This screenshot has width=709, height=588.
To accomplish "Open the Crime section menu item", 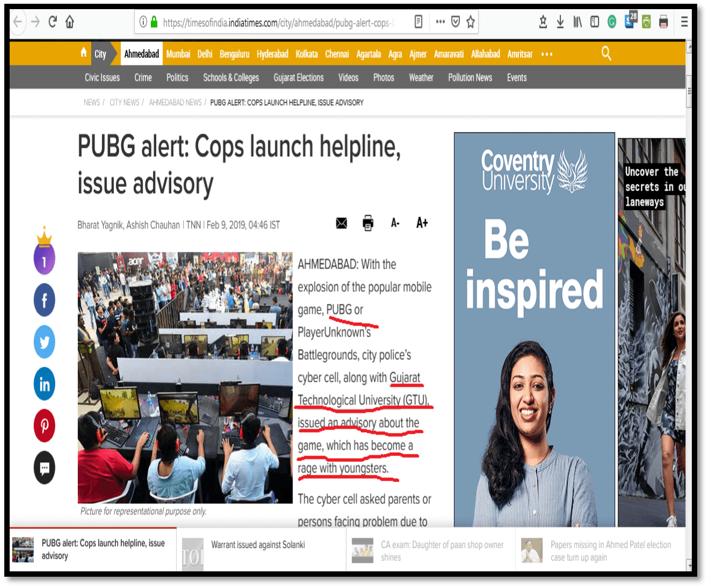I will click(143, 78).
